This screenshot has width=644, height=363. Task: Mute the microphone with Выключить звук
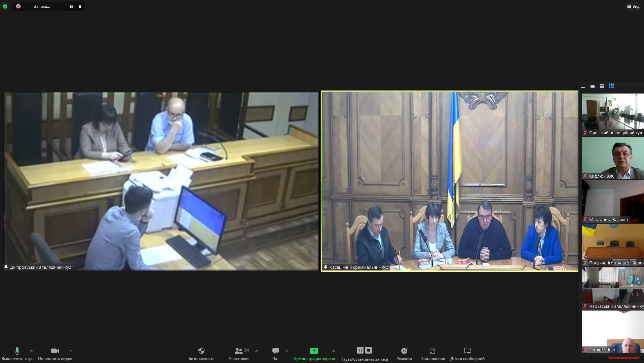pos(17,351)
